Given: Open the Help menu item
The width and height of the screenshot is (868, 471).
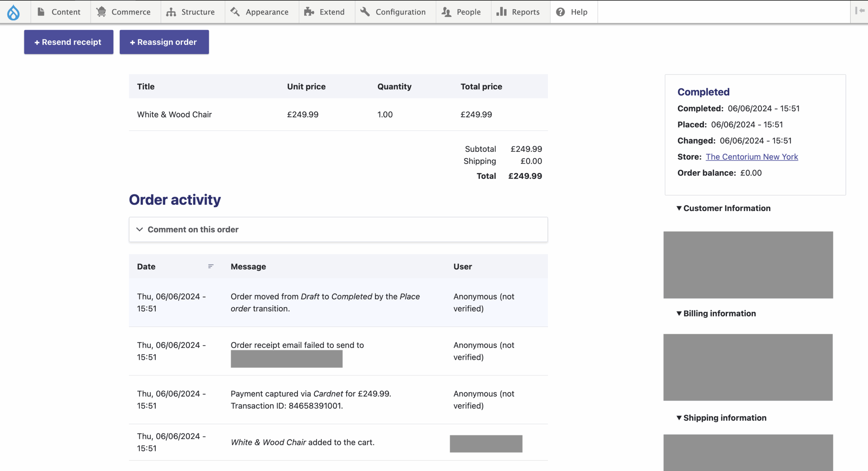Looking at the screenshot, I should click(x=574, y=12).
